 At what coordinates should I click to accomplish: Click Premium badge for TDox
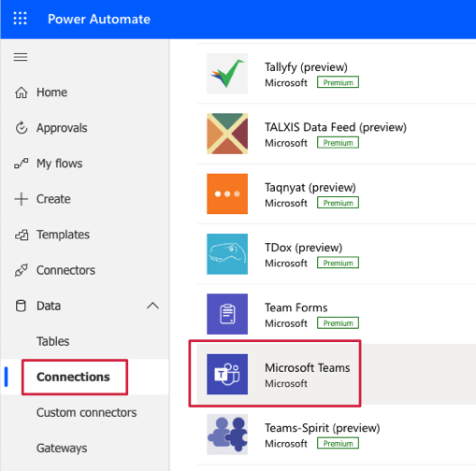point(338,263)
